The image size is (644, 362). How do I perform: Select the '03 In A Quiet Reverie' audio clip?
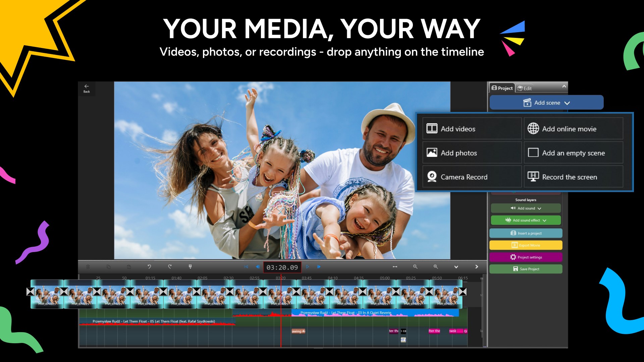click(375, 313)
